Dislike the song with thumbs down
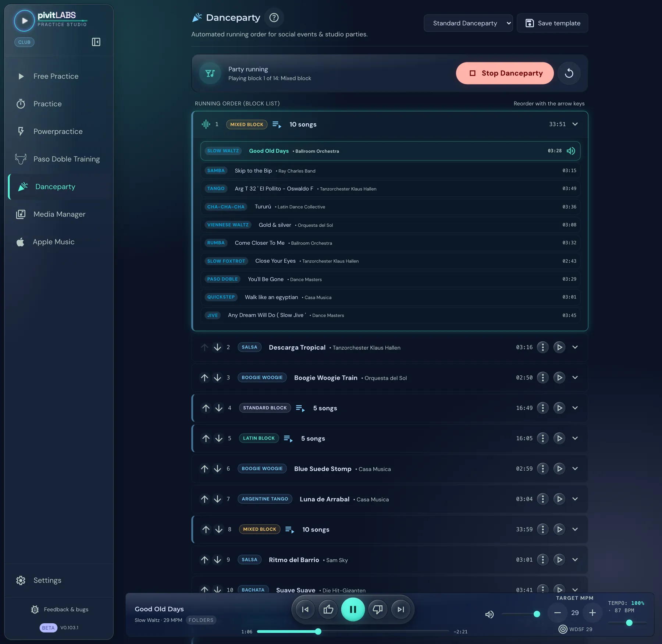The height and width of the screenshot is (644, 662). (x=378, y=609)
